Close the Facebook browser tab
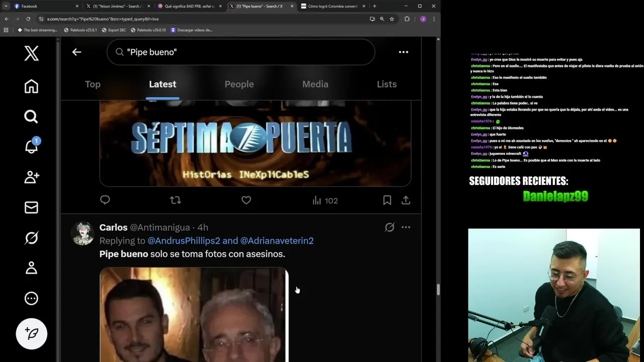The width and height of the screenshot is (644, 362). click(77, 6)
